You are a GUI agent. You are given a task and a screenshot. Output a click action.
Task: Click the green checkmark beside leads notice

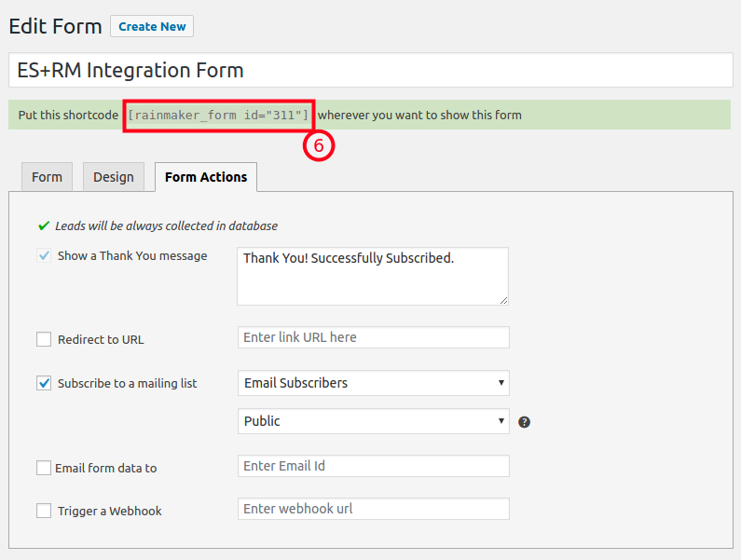43,225
